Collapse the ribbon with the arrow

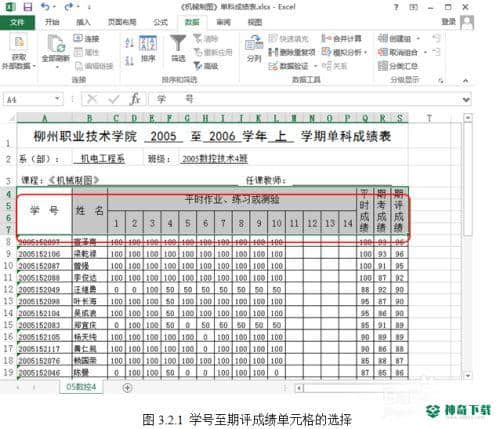coord(465,80)
